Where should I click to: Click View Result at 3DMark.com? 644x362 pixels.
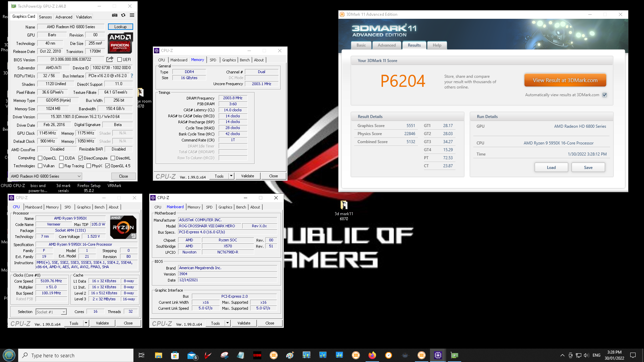[x=565, y=80]
